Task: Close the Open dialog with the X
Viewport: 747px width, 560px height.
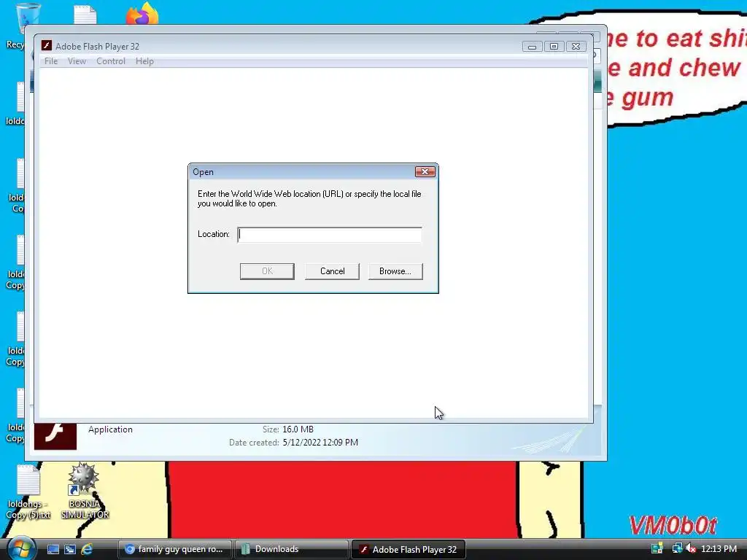Action: (x=425, y=171)
